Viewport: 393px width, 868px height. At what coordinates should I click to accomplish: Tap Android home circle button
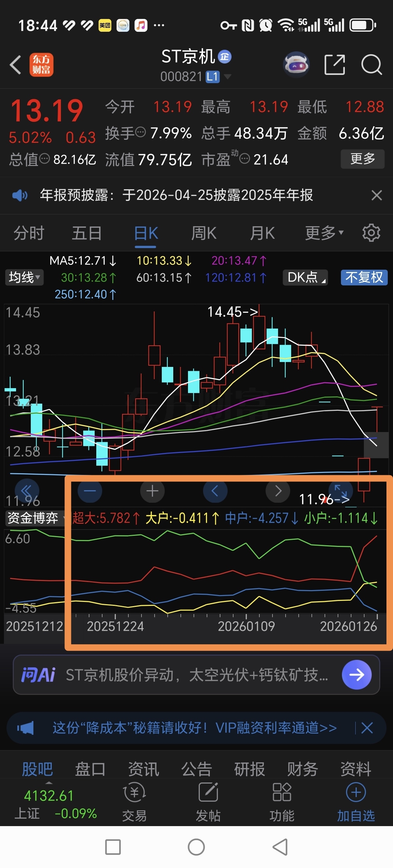click(x=196, y=847)
